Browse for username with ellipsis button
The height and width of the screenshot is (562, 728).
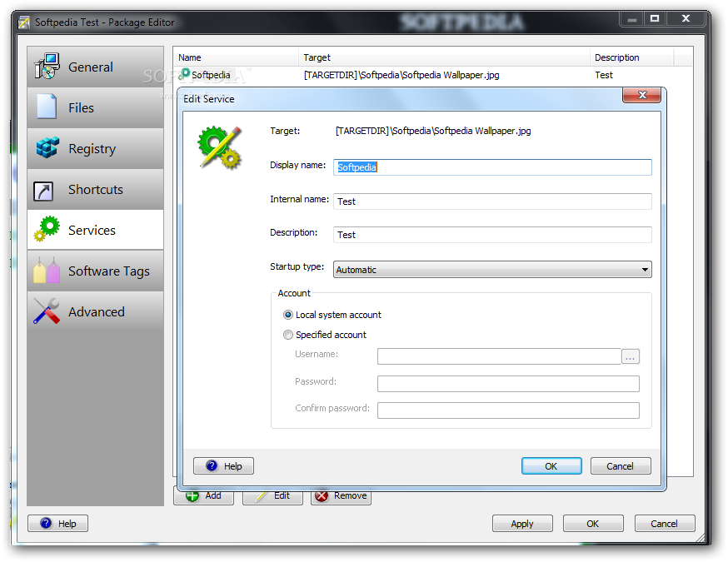point(630,356)
